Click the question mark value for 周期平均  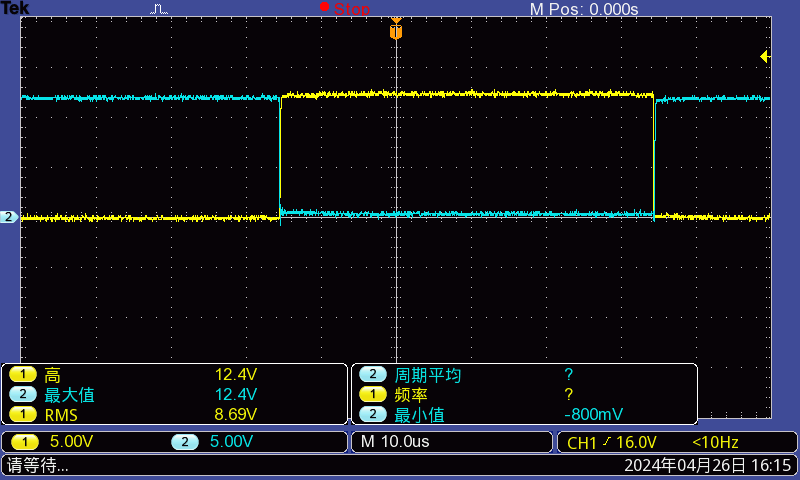(x=569, y=375)
